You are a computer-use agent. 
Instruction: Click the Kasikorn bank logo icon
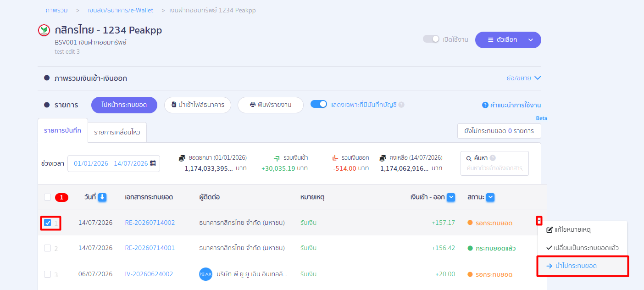point(44,30)
